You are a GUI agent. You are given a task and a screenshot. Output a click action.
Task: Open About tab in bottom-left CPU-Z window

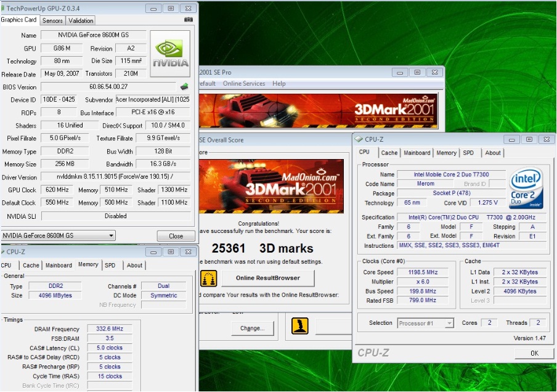point(134,265)
